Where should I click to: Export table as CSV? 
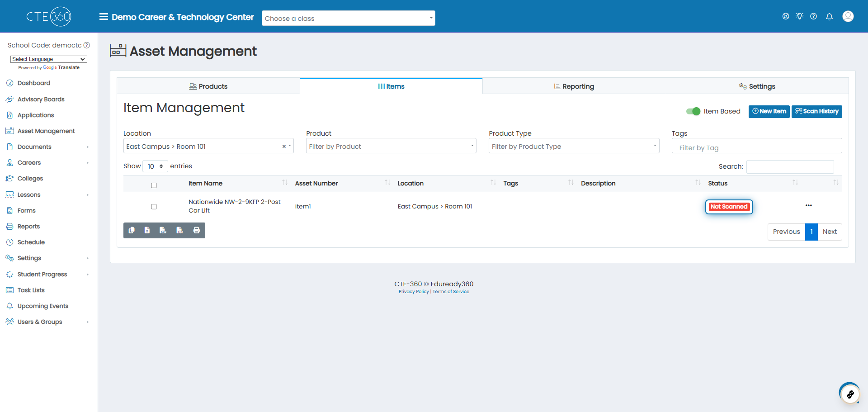click(163, 230)
